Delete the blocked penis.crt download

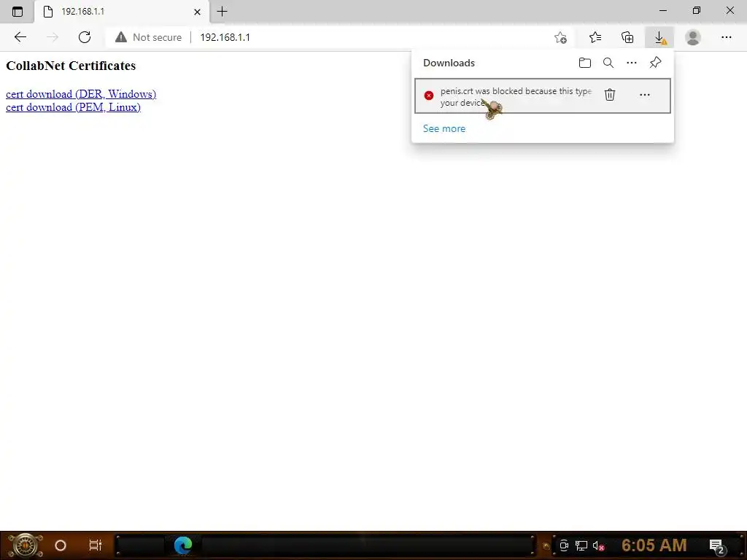610,95
